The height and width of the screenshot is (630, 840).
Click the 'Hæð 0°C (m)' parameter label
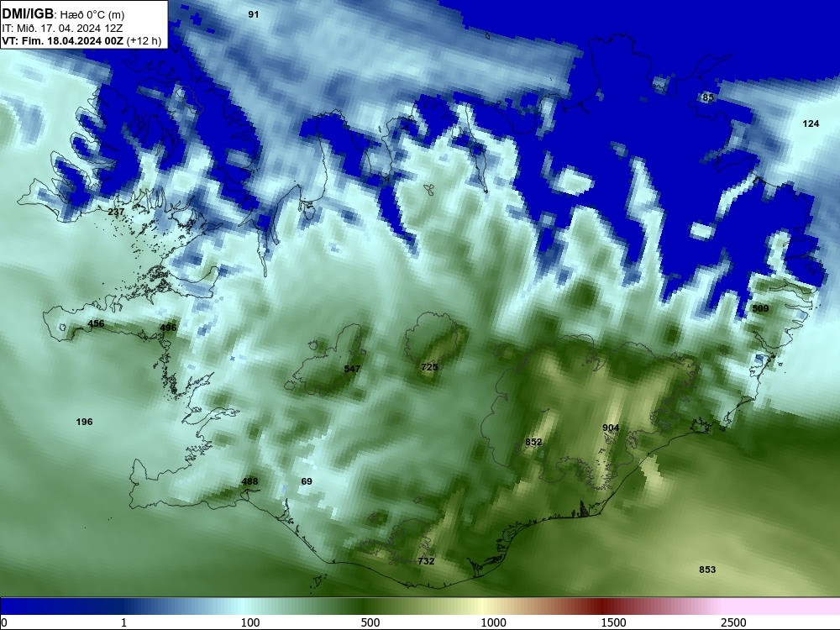point(92,14)
